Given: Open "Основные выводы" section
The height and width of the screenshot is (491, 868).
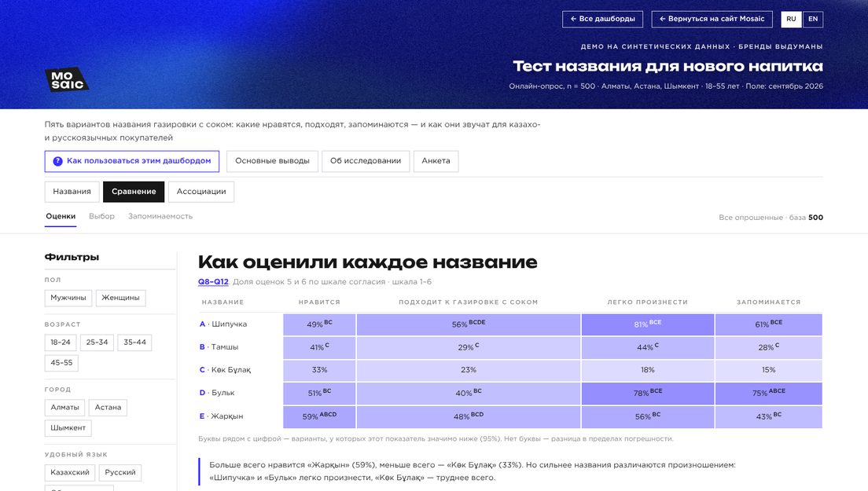Looking at the screenshot, I should (272, 161).
